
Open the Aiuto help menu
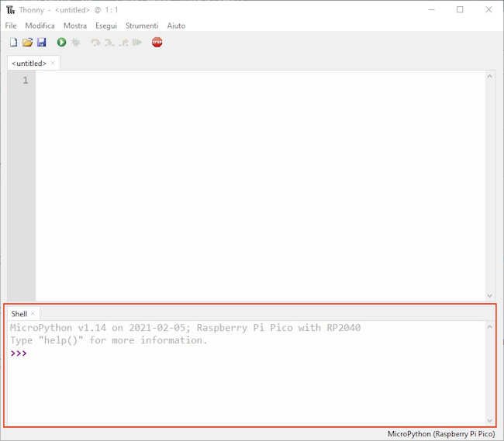coord(176,26)
